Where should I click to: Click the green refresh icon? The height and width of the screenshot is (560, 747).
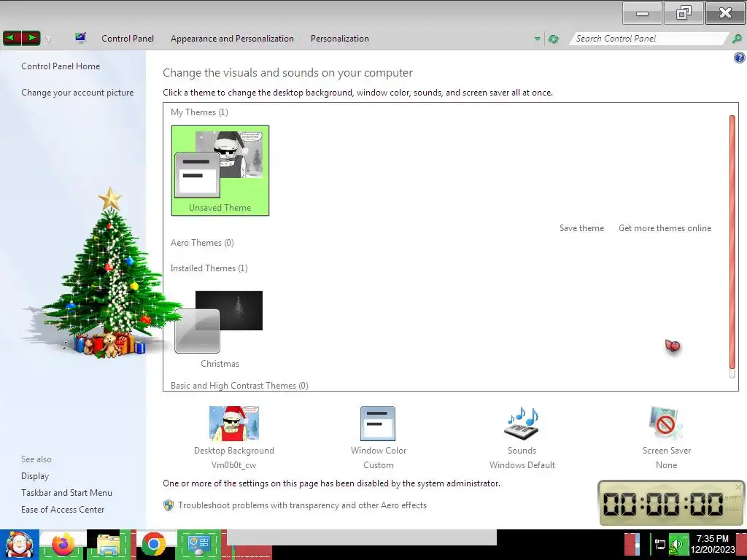tap(553, 39)
